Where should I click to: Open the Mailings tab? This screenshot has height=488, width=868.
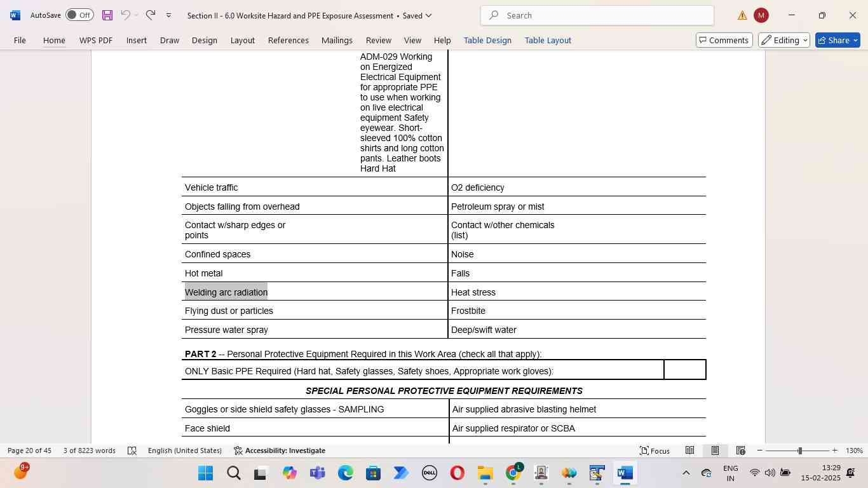337,40
